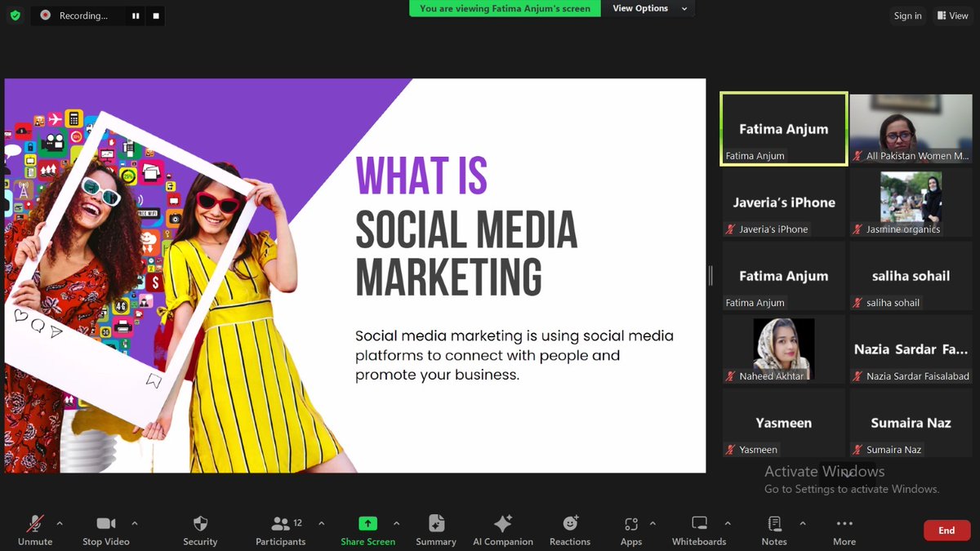Expand video options chevron beside Stop Video
The image size is (980, 551).
(135, 523)
